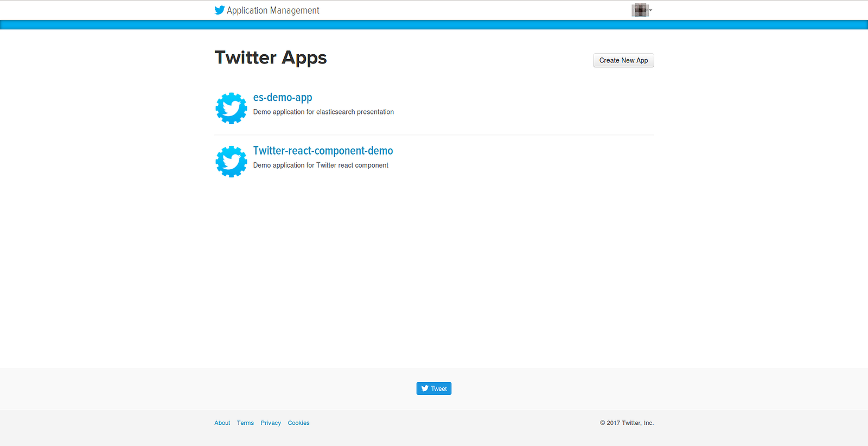Open the es-demo-app link
This screenshot has width=868, height=446.
pos(283,98)
